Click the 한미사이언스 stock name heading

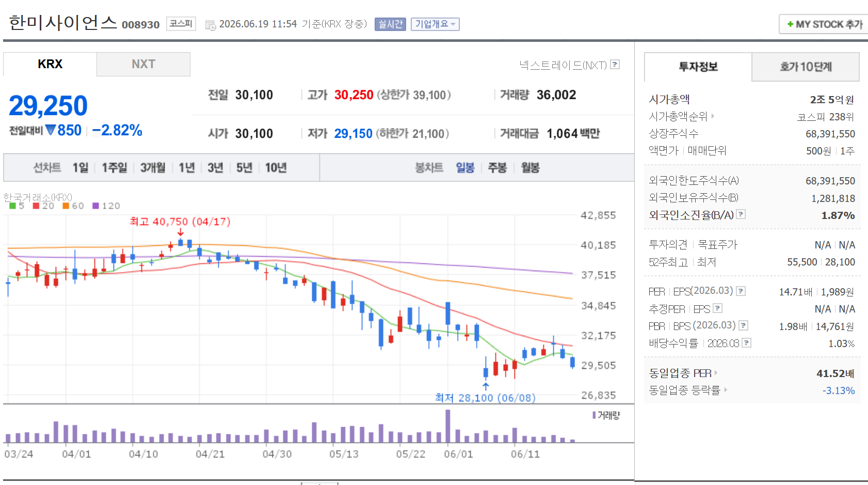[63, 23]
